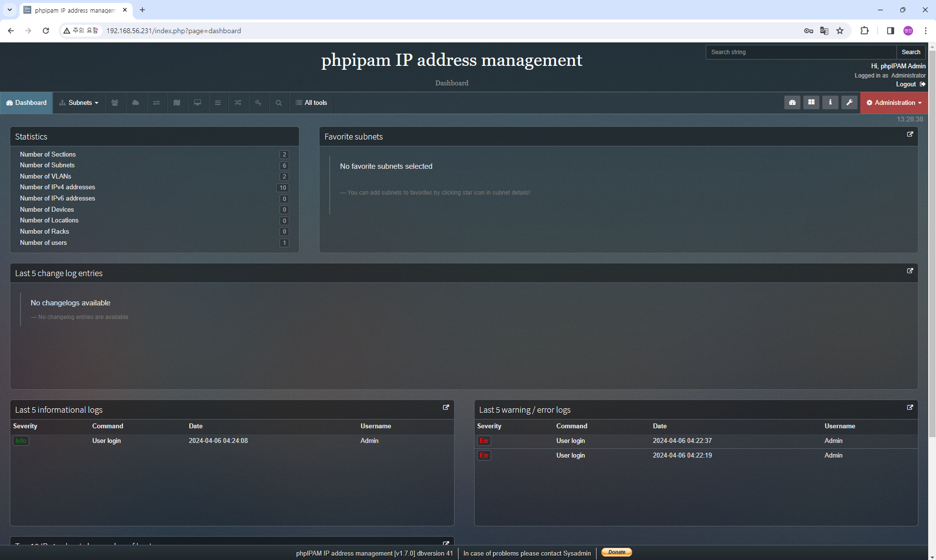Click the browser profile avatar

pos(908,31)
